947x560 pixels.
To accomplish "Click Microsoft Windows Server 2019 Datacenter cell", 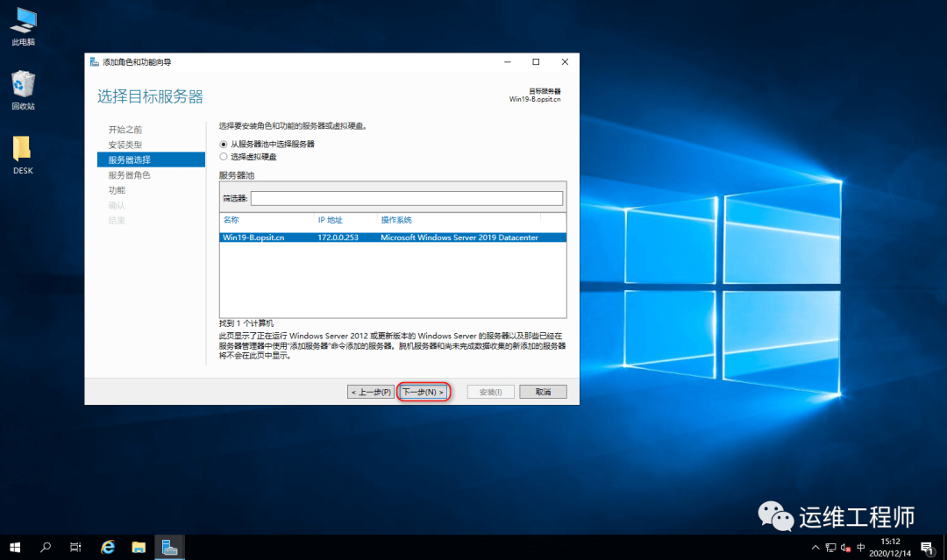I will coord(459,237).
